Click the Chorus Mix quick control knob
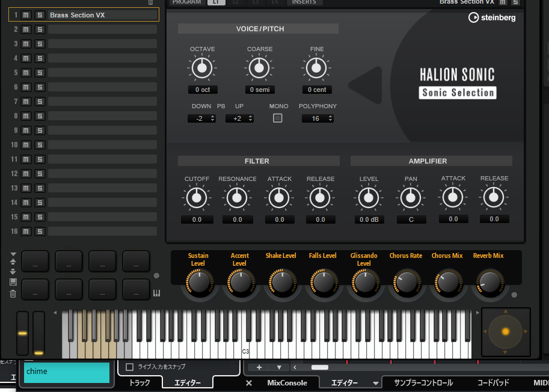 448,282
